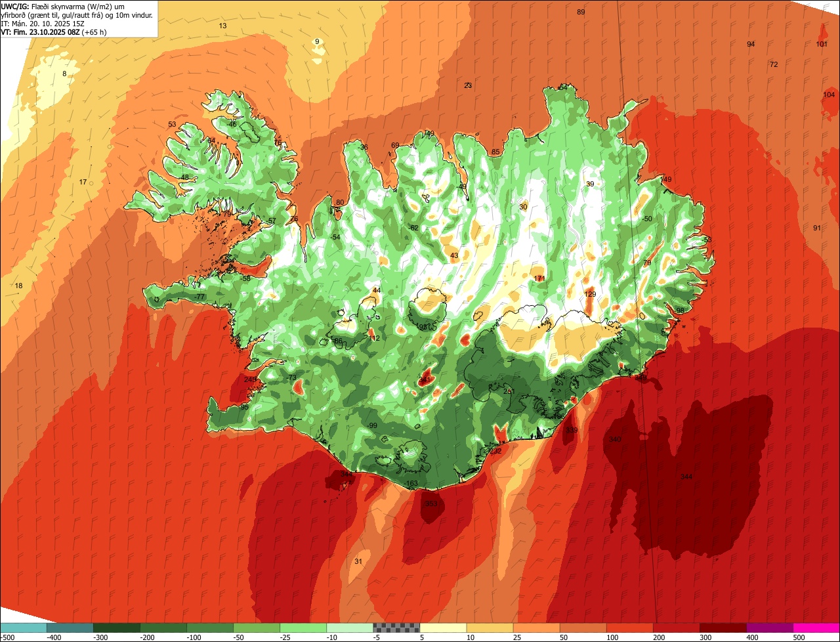Pick the dark green -200 legend swatch
Image resolution: width=840 pixels, height=642 pixels.
tap(163, 628)
